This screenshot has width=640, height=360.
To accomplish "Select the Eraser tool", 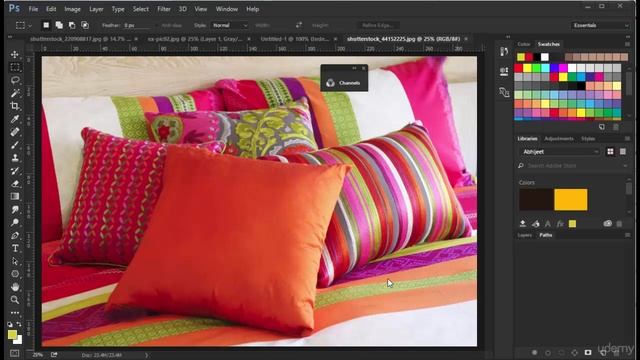I will [15, 184].
